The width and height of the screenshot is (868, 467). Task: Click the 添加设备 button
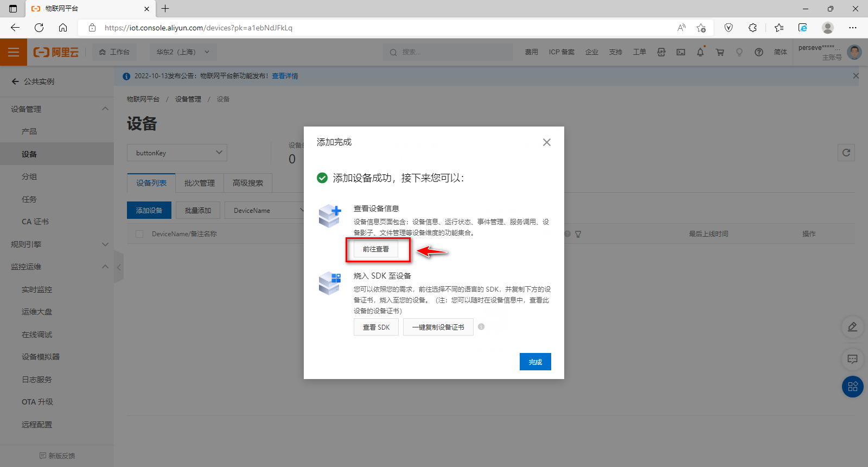[149, 210]
